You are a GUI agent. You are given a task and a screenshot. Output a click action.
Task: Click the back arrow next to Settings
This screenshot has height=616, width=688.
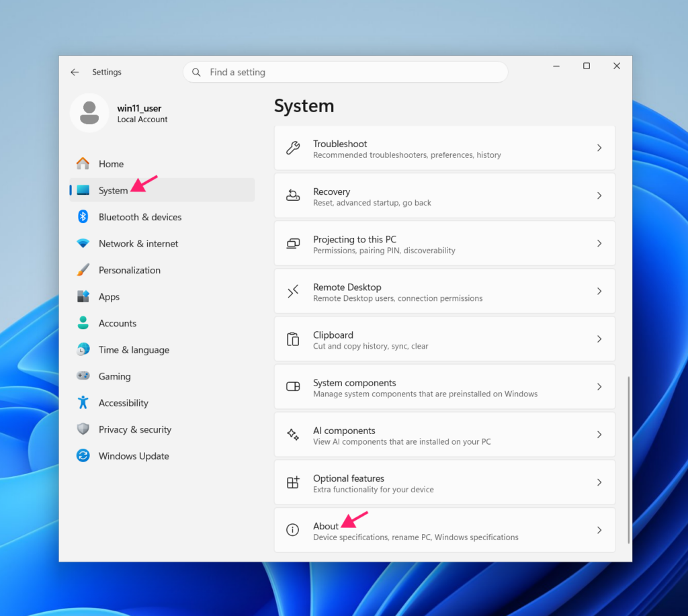(75, 72)
